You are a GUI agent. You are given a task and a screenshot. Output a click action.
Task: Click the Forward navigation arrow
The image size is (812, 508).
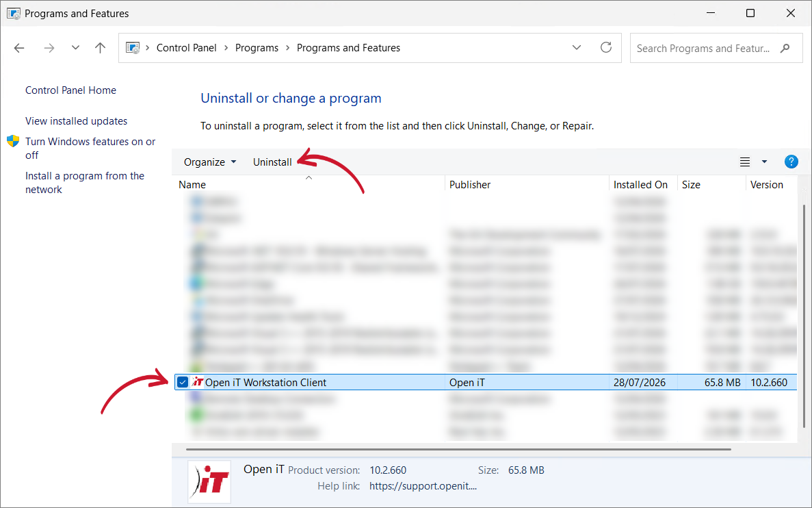pos(49,48)
